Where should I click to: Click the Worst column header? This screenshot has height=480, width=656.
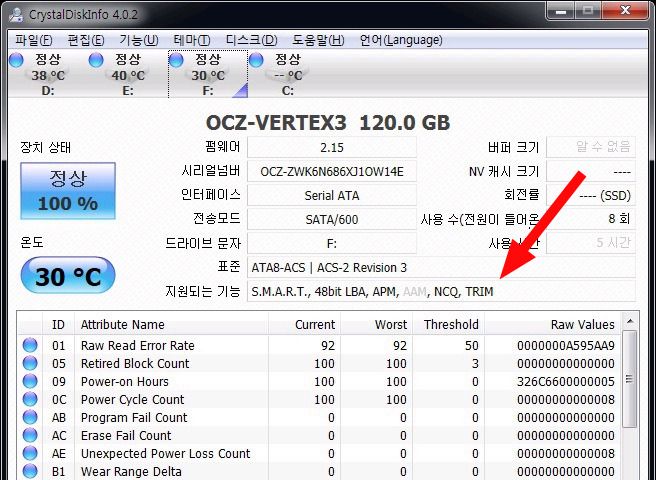(377, 324)
